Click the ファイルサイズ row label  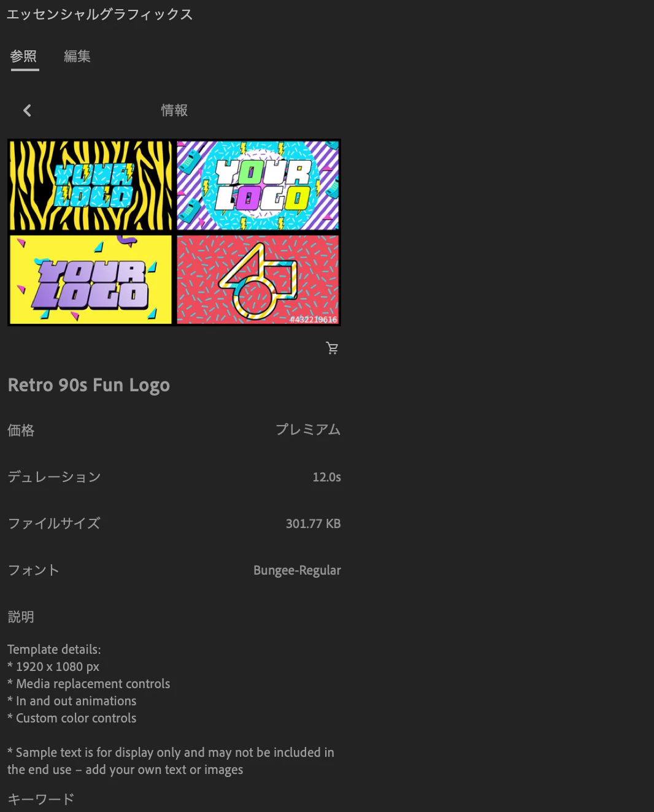(x=54, y=524)
